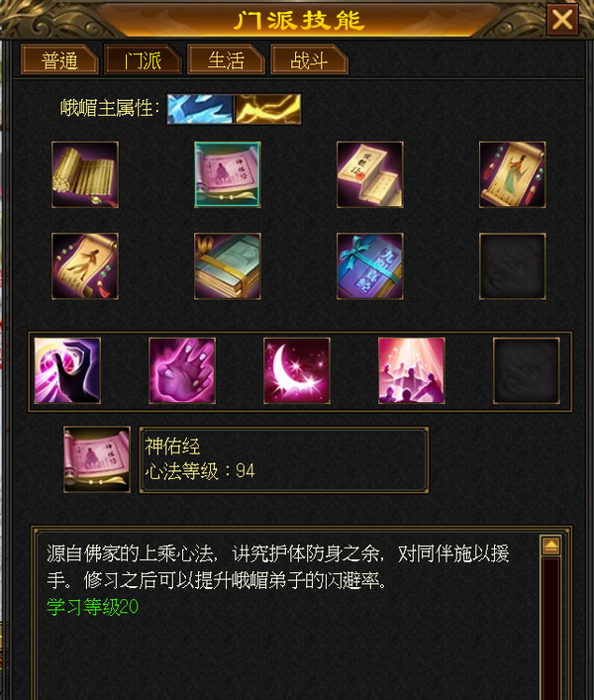
Task: Activate the crescent moon skill icon
Action: click(x=297, y=370)
